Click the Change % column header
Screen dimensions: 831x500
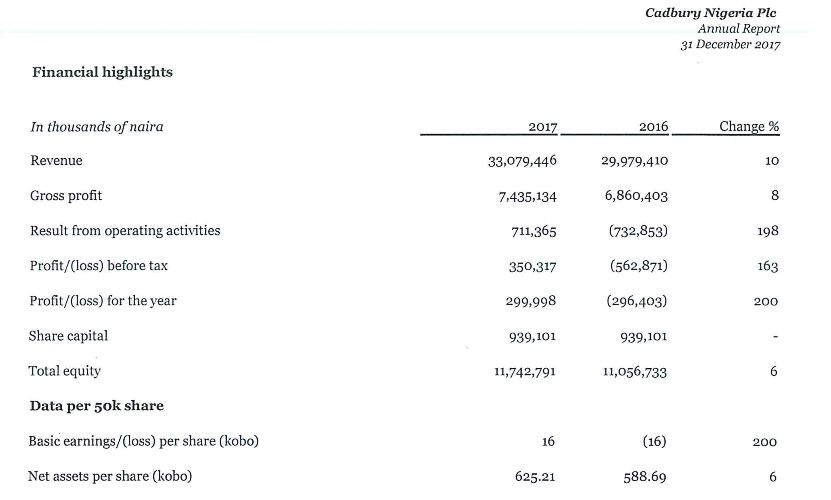pyautogui.click(x=749, y=126)
